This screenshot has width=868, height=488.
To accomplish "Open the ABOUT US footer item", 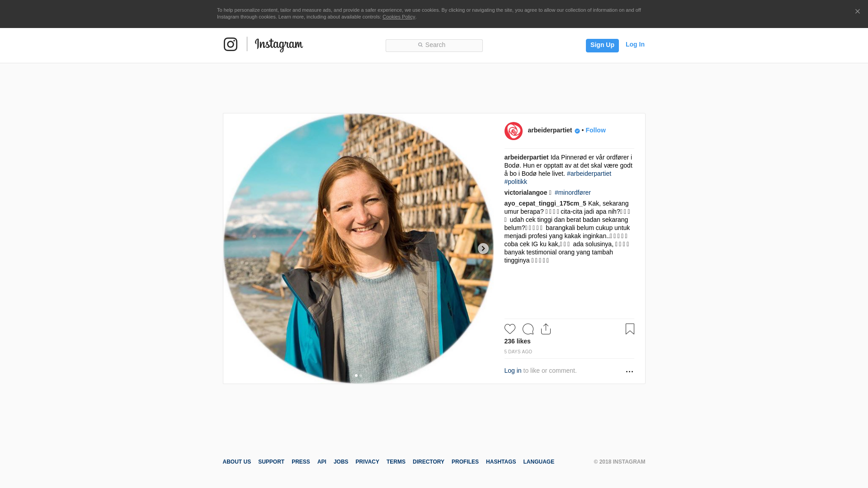I will point(236,462).
